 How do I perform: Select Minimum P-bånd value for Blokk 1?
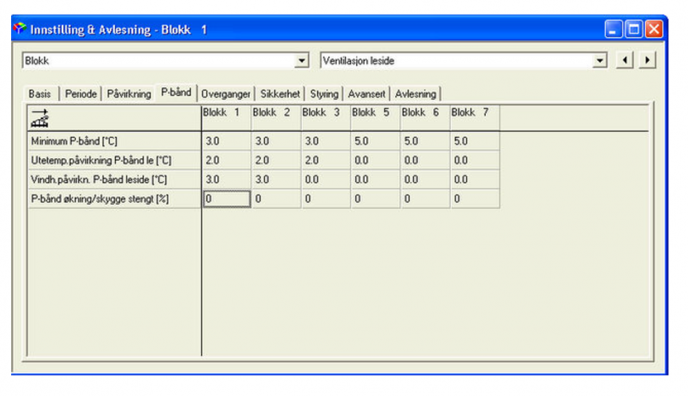(x=226, y=141)
